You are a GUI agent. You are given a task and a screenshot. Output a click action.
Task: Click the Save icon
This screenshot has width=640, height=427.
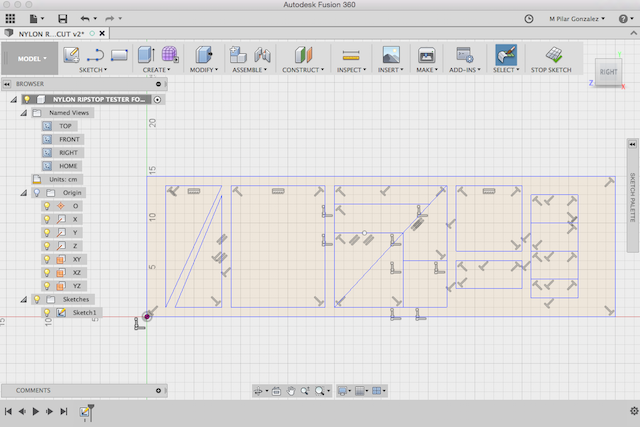[x=63, y=18]
